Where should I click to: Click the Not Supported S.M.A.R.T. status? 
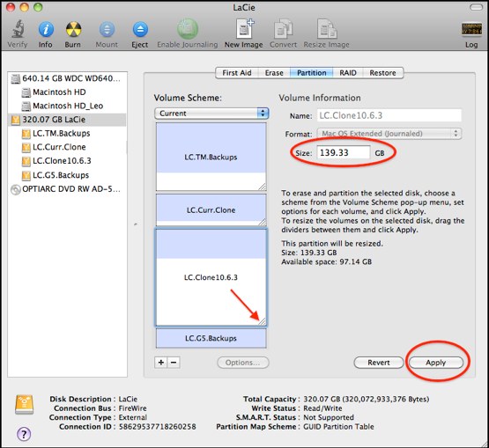click(329, 417)
